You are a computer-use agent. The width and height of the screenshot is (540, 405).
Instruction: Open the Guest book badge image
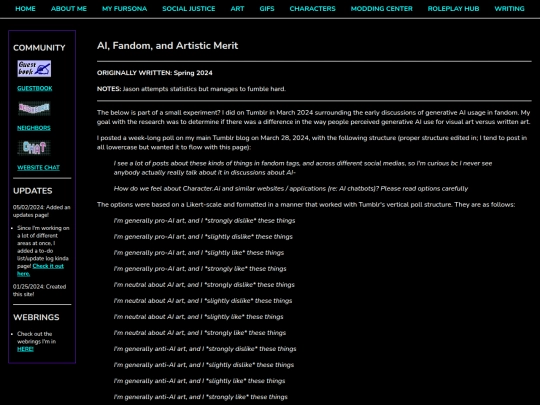34,69
